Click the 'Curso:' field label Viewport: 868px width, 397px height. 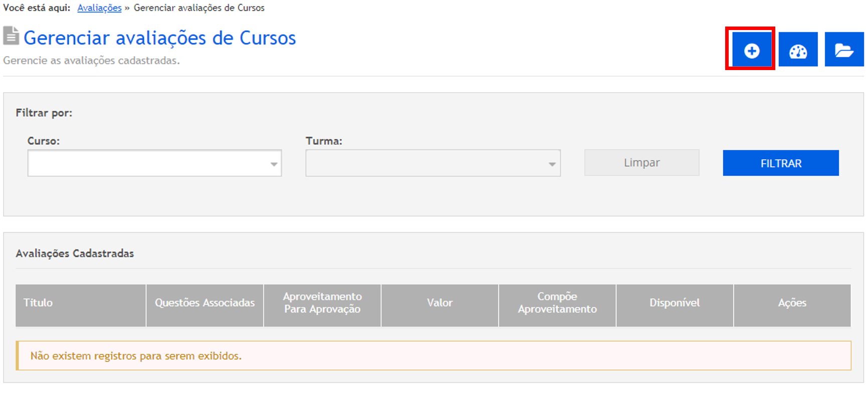pos(44,141)
